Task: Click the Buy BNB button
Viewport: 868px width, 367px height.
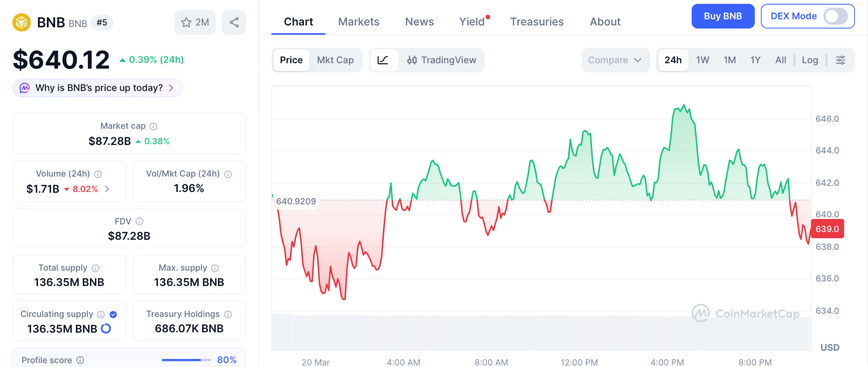Action: coord(723,17)
